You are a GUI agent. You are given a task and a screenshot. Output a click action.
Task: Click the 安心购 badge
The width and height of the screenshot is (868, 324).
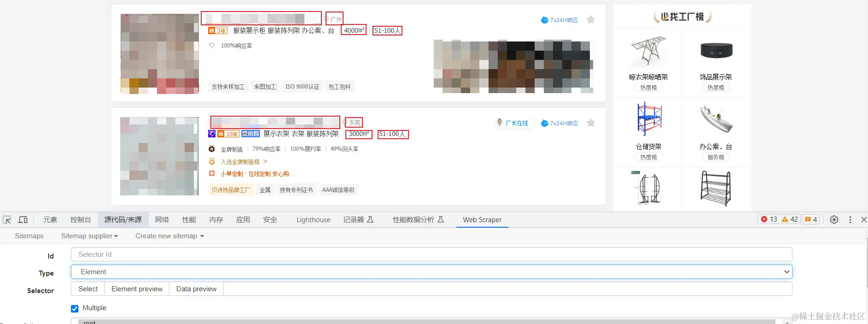click(250, 134)
